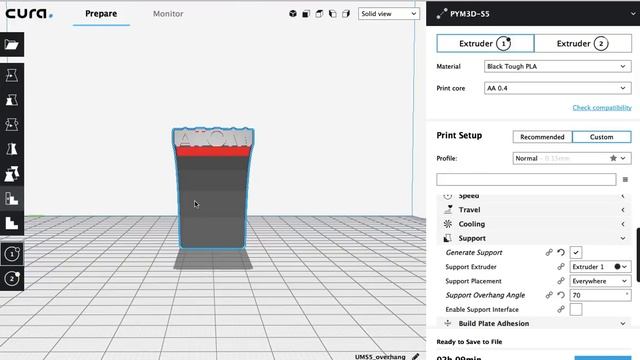
Task: Open the Profile Normal dropdown
Action: (x=572, y=158)
